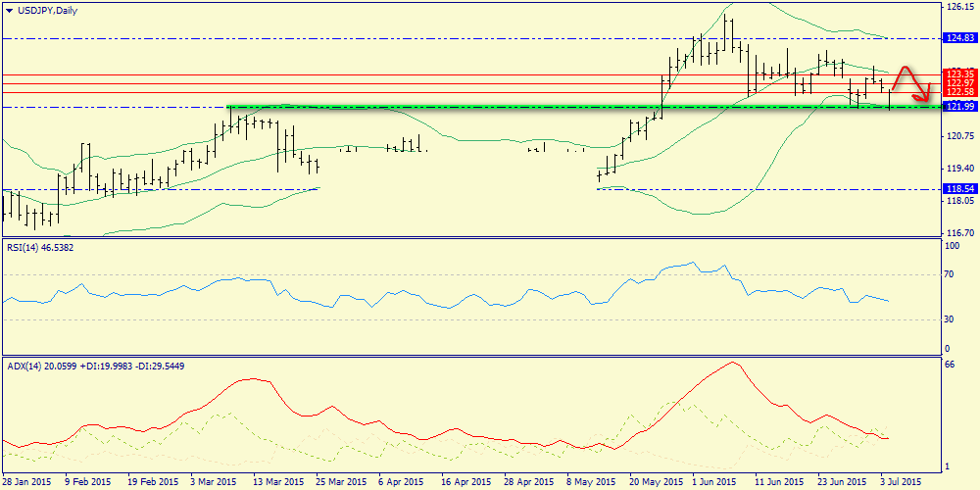Click the 124.83 blue price label

click(958, 38)
